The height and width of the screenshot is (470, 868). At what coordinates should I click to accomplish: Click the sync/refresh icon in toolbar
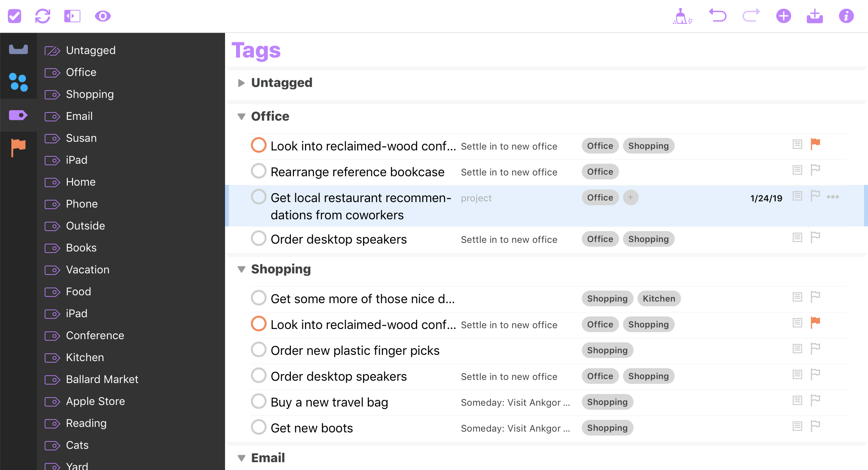click(x=44, y=16)
